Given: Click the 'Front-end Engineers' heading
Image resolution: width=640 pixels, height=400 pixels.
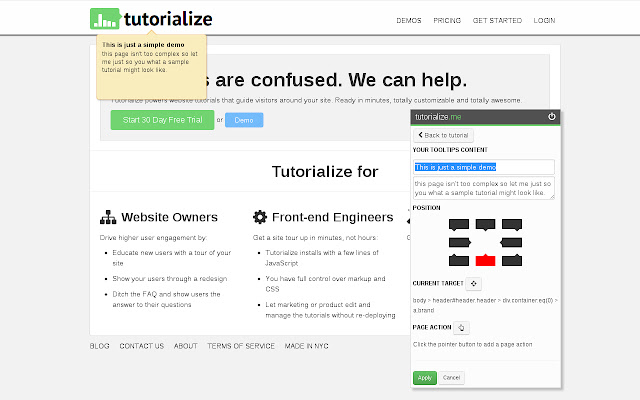Looking at the screenshot, I should (333, 217).
